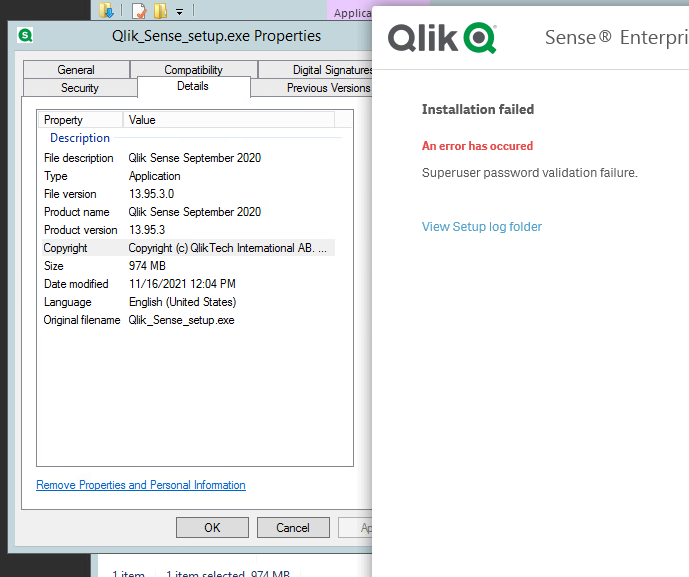Select the Copyright property row
The height and width of the screenshot is (577, 689).
pyautogui.click(x=188, y=248)
